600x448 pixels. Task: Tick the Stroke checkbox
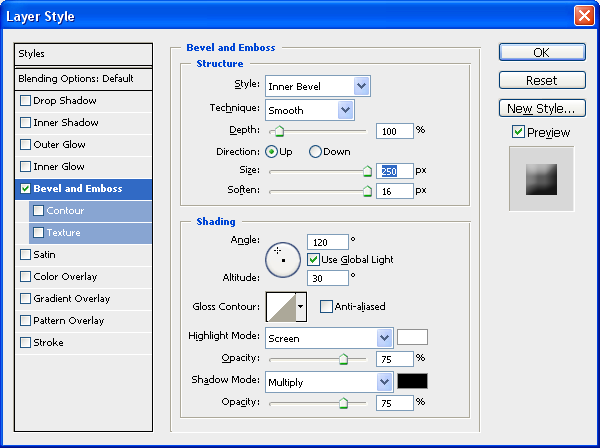(25, 342)
